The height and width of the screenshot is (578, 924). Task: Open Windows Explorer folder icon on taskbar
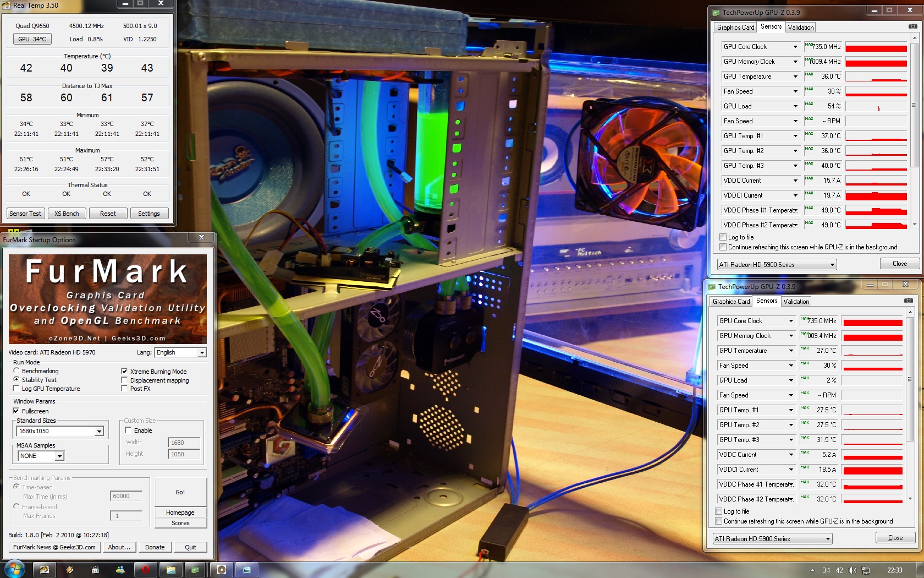tap(171, 570)
